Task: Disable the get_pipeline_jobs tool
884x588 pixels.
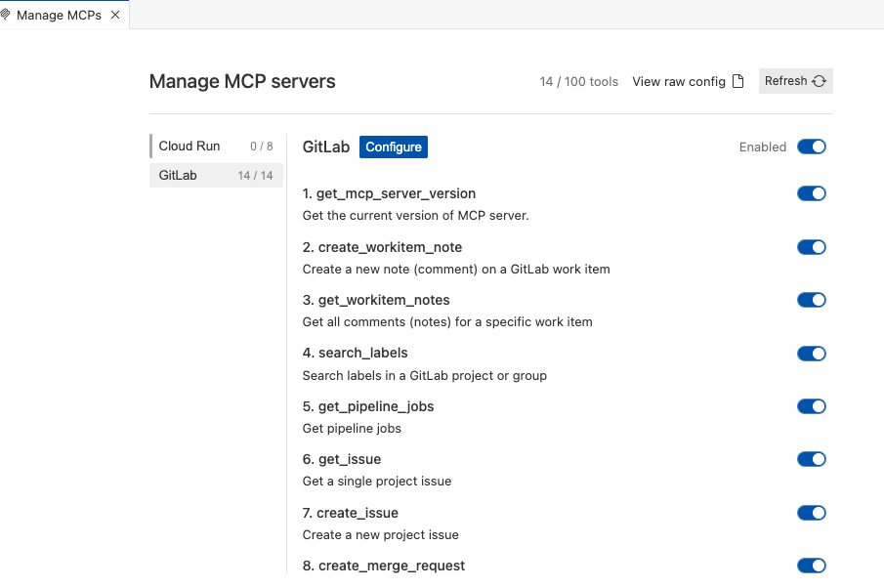Action: tap(811, 406)
